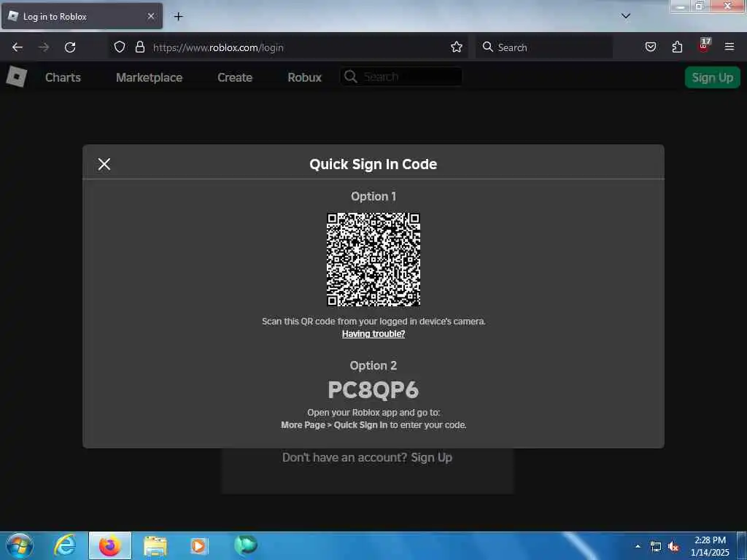Open the Windows Start menu

coord(20,545)
